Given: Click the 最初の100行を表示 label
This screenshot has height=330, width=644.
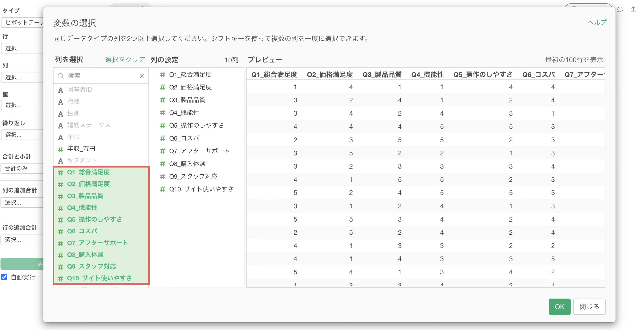Looking at the screenshot, I should pos(574,60).
